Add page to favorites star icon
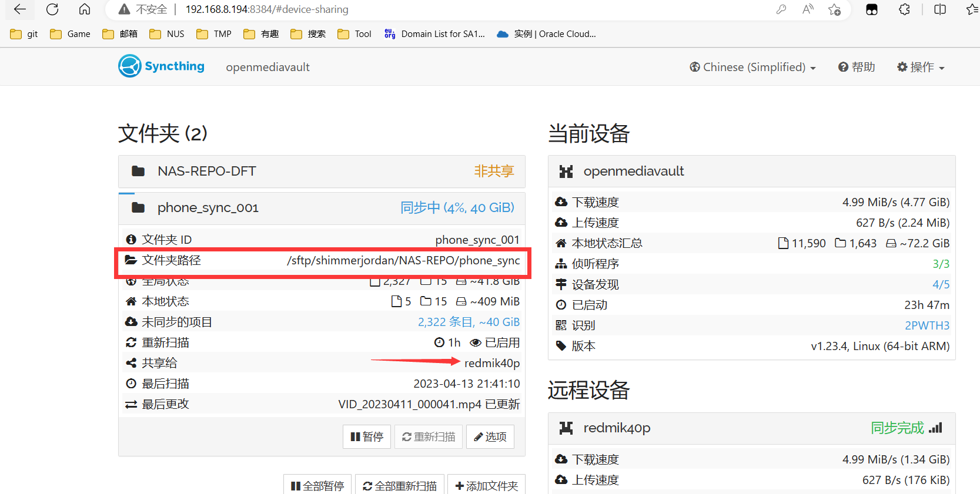Viewport: 980px width, 494px height. point(834,9)
